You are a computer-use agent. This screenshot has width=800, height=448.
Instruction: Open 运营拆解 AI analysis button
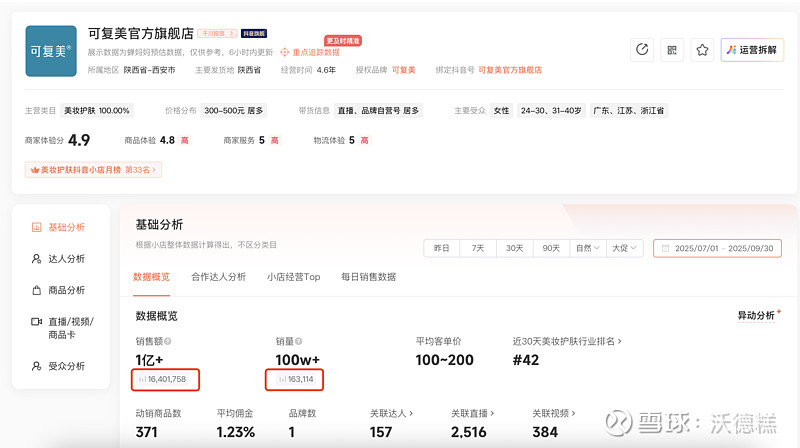752,50
